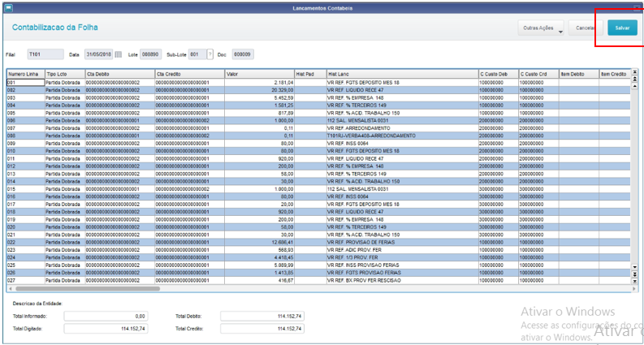Click the left arrow of horizontal scrollbar
Viewport: 644px width, 345px height.
(11, 289)
